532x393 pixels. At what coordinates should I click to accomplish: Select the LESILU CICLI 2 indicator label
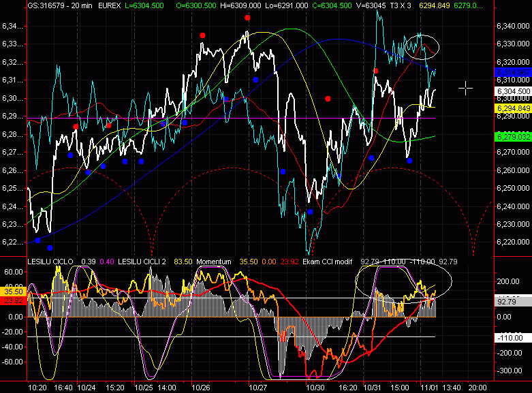[x=144, y=262]
